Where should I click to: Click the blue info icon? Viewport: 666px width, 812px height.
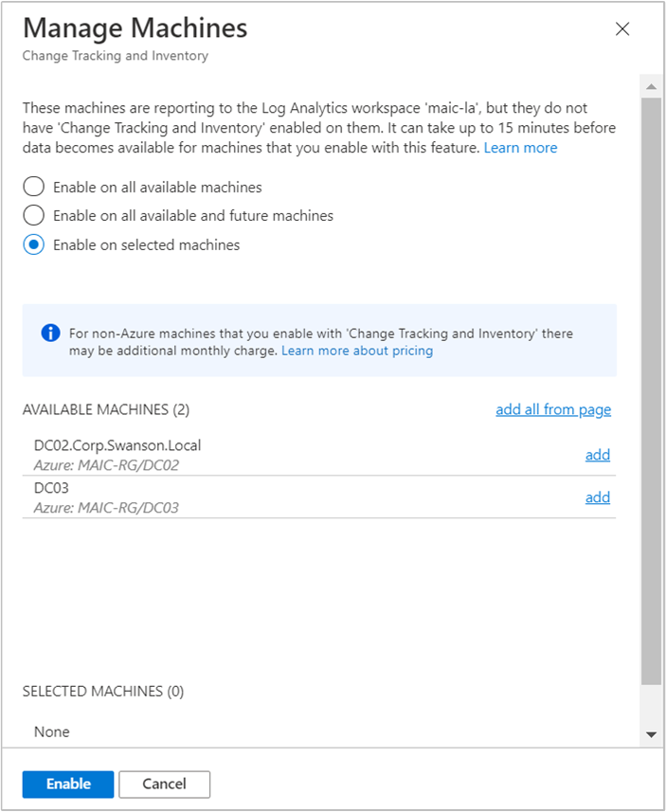point(50,333)
